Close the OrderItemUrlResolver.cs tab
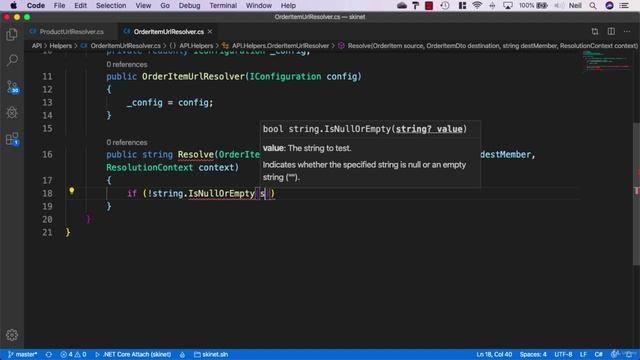 [210, 31]
